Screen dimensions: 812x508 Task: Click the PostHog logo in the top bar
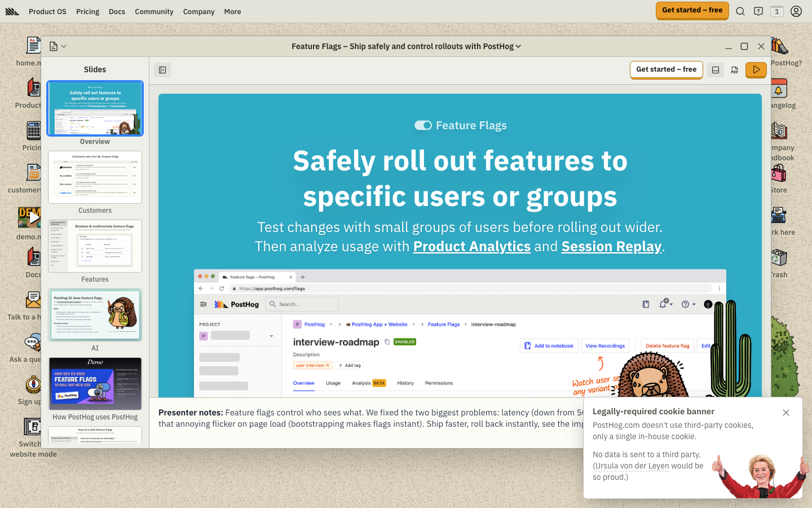click(x=12, y=11)
